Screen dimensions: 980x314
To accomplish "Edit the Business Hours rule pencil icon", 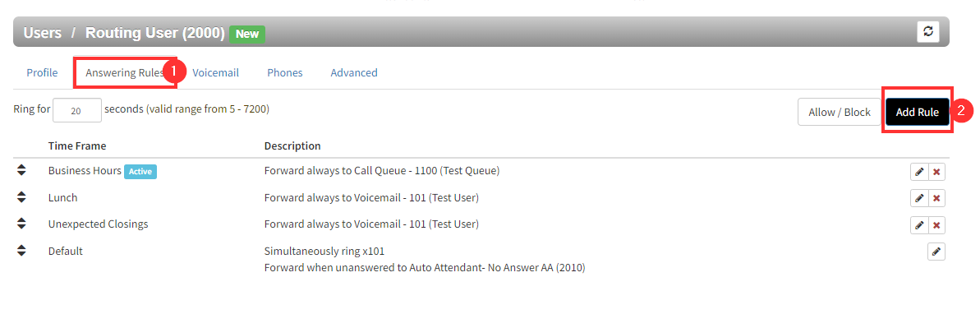I will (919, 172).
